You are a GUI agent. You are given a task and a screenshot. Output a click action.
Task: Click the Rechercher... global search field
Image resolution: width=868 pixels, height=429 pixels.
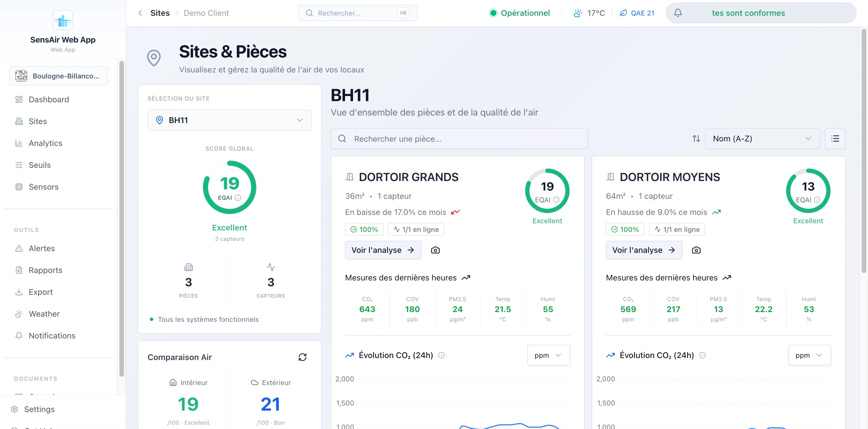pos(358,13)
